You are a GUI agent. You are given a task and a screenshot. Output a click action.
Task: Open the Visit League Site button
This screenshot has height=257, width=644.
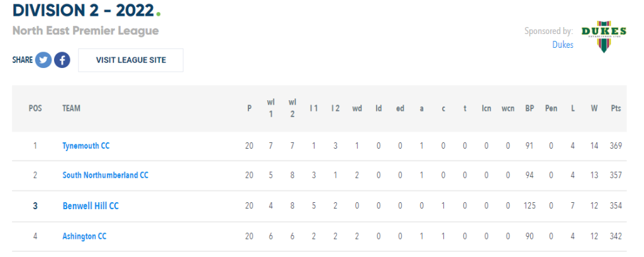pos(131,60)
